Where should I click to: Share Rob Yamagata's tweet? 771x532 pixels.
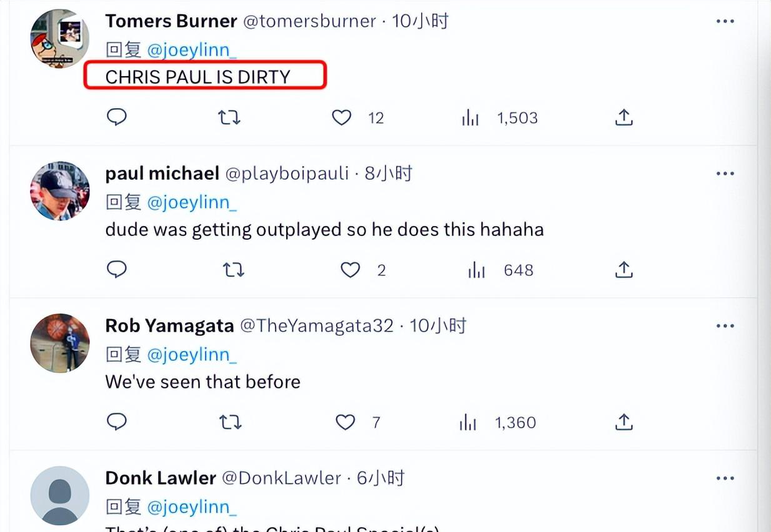click(x=624, y=422)
